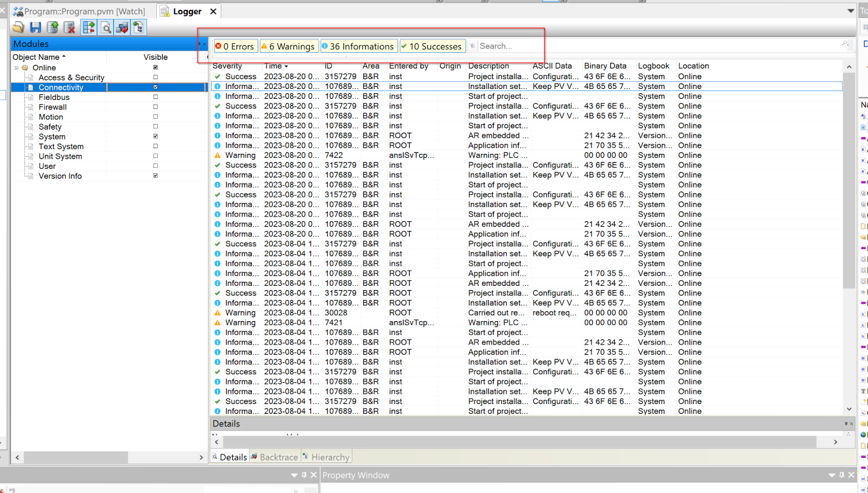
Task: Toggle Access & Security visible checkbox
Action: coord(156,78)
